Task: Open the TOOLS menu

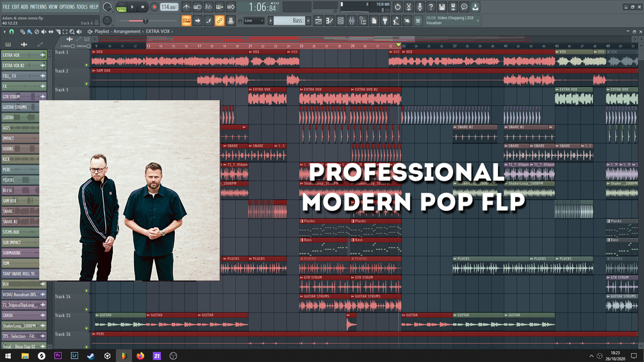Action: click(82, 6)
